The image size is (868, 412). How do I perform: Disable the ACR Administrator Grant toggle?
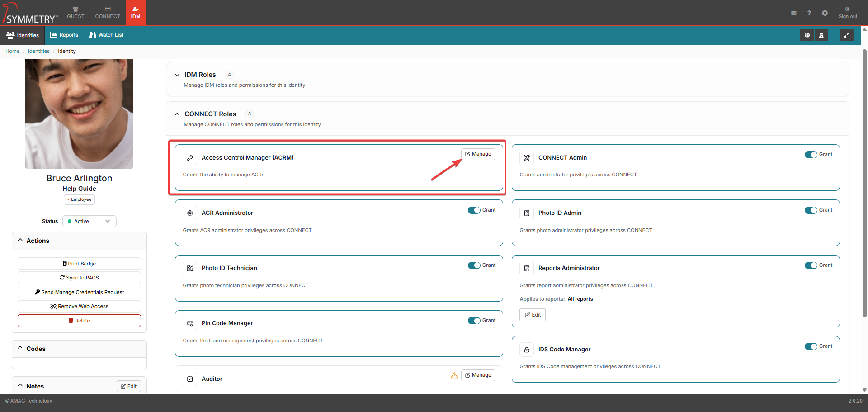click(x=474, y=210)
